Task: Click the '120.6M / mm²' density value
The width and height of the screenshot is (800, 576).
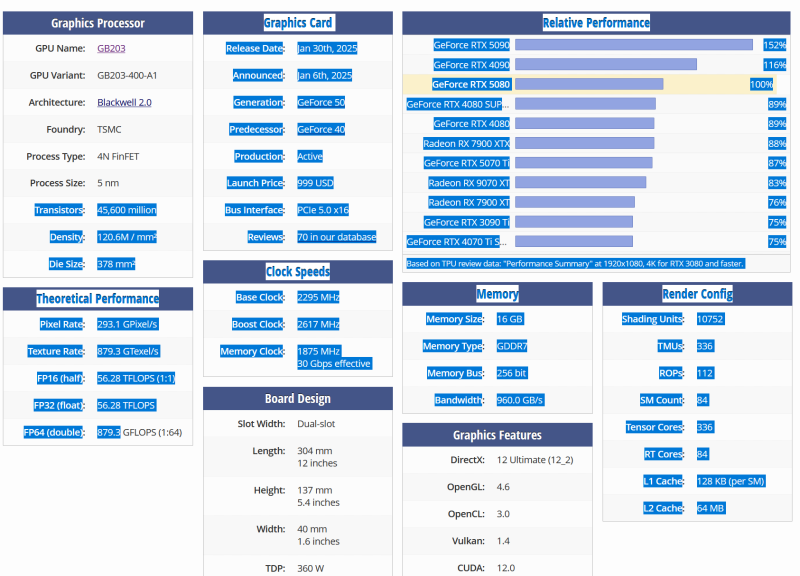Action: pyautogui.click(x=127, y=237)
